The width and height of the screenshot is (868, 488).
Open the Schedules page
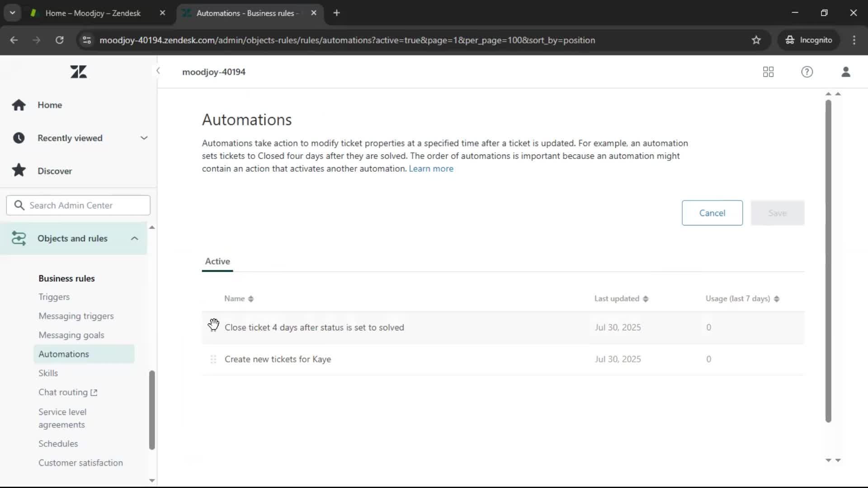coord(58,444)
